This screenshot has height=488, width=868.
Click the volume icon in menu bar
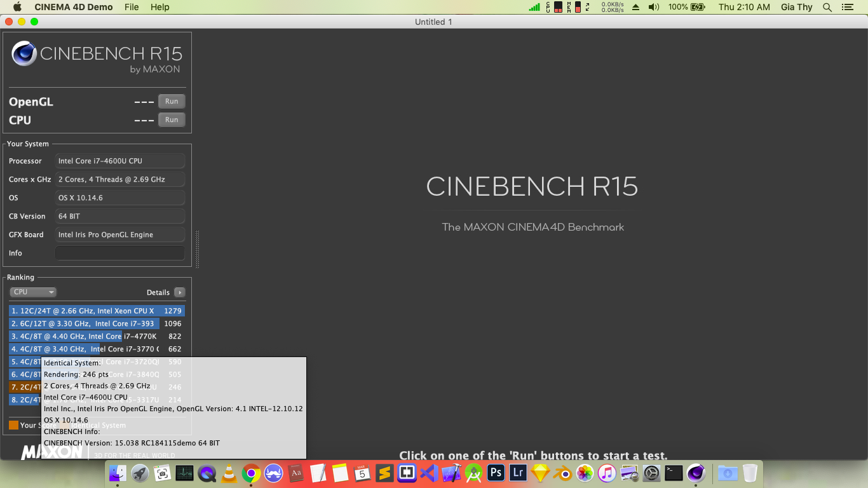[653, 7]
